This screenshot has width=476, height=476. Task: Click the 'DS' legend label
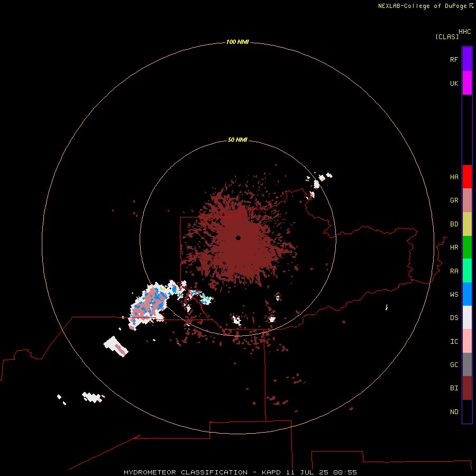[454, 318]
